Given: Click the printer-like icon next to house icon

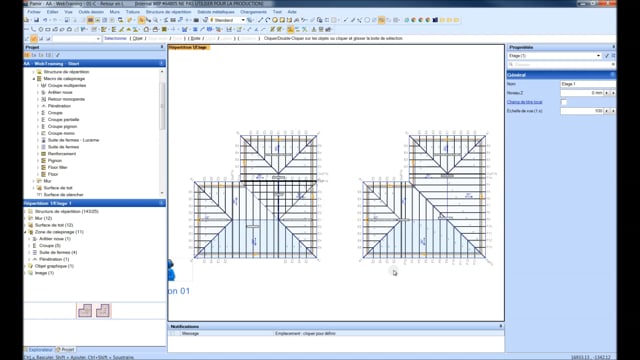Looking at the screenshot, I should (155, 29).
